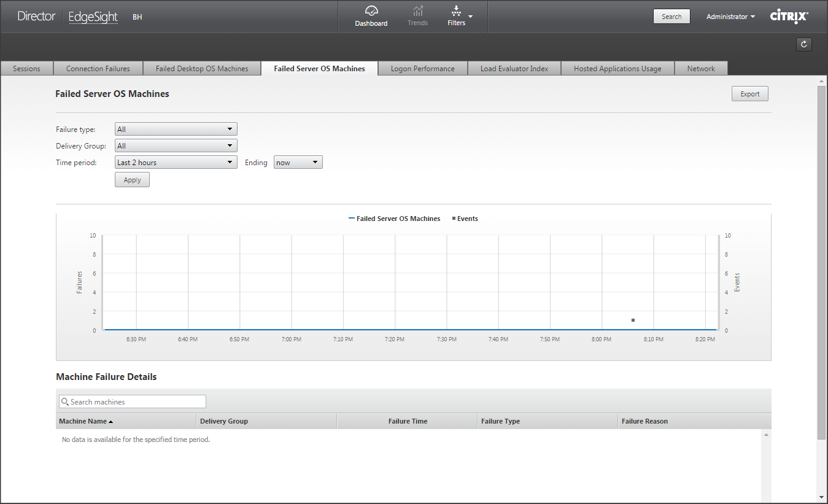828x504 pixels.
Task: Open the Filters menu icon
Action: coord(456,12)
